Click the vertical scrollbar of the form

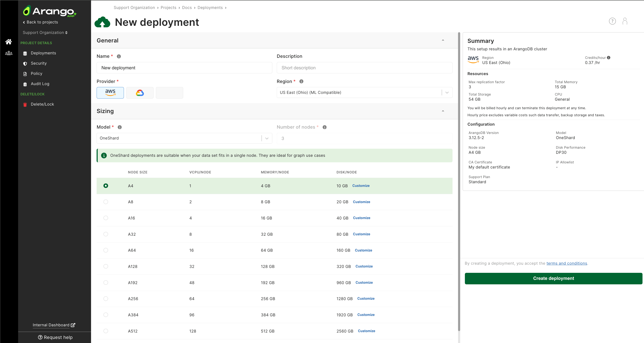(x=459, y=182)
